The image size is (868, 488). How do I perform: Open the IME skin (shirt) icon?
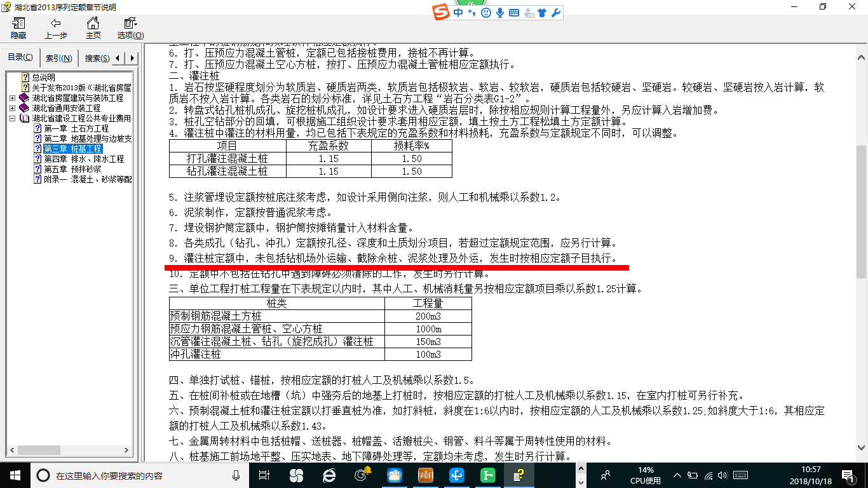(542, 13)
